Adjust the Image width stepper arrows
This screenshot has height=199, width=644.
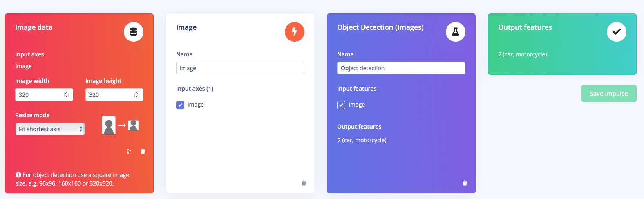coord(66,95)
